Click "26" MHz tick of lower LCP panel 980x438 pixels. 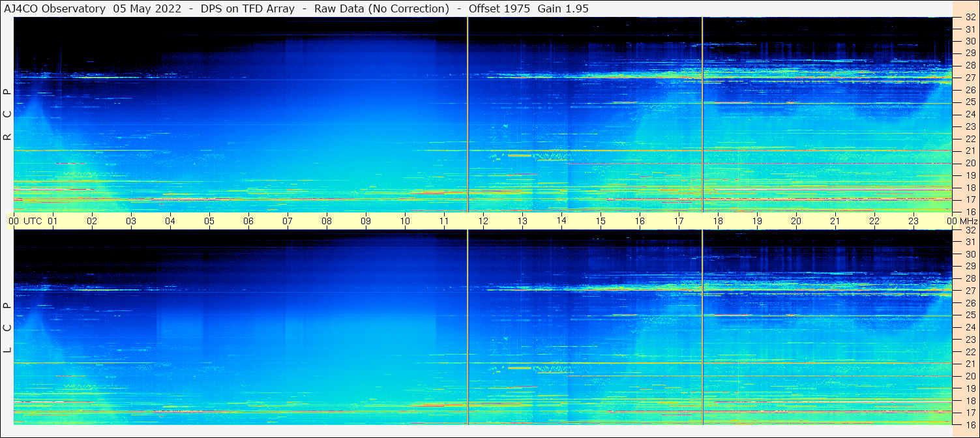click(970, 303)
